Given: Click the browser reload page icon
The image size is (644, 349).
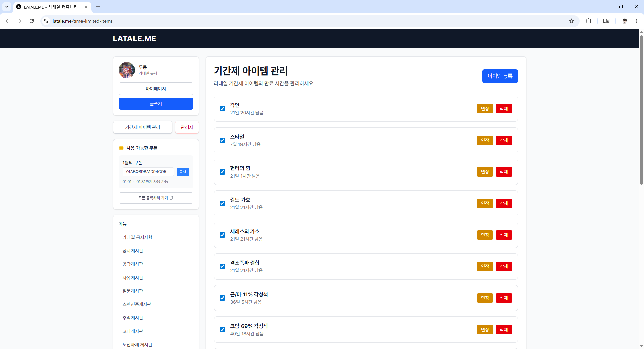Looking at the screenshot, I should coord(32,21).
